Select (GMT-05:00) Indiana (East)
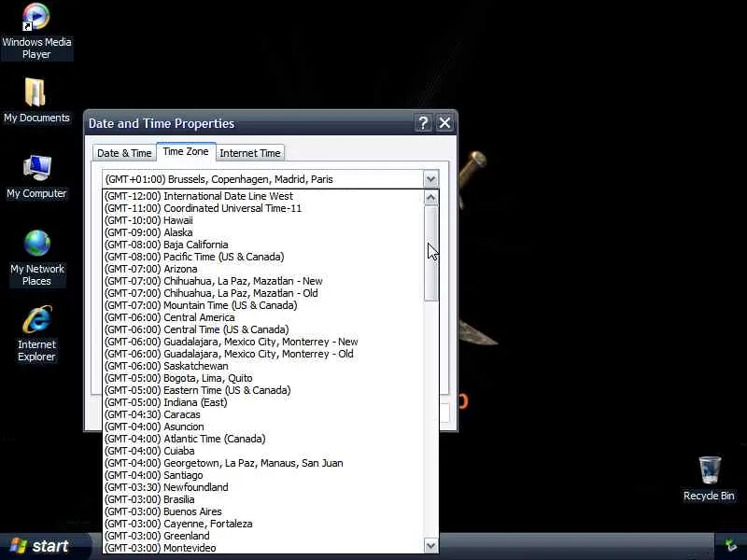The image size is (747, 560). (x=263, y=402)
